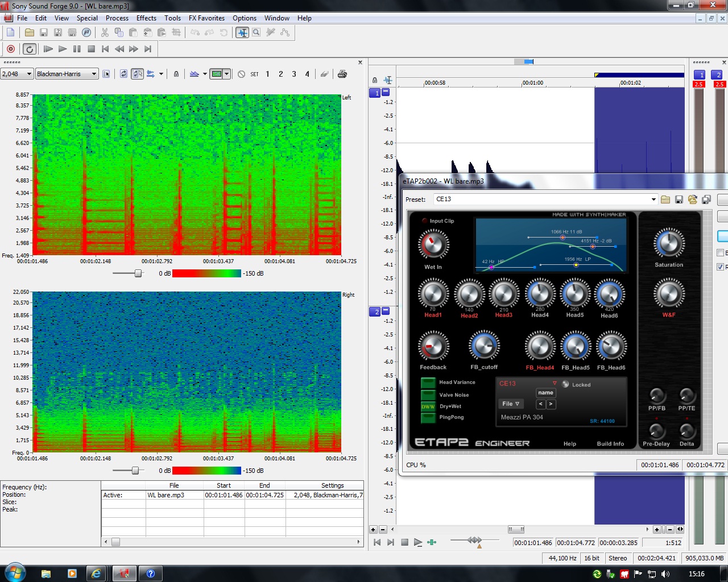Click the Record button in transport toolbar
This screenshot has width=728, height=582.
(x=11, y=49)
